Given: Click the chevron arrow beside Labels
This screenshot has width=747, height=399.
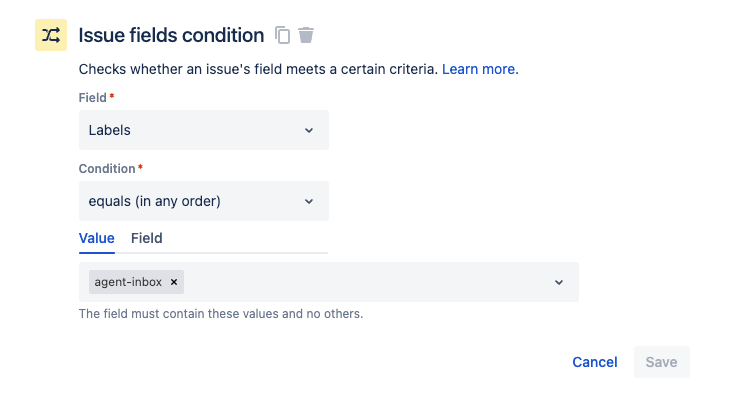Looking at the screenshot, I should click(x=309, y=130).
